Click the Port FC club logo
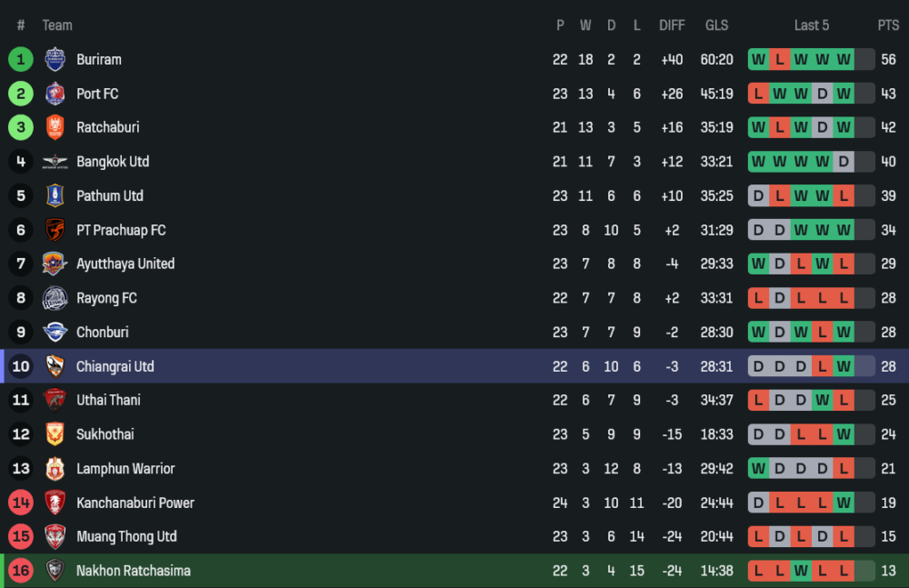Image resolution: width=909 pixels, height=588 pixels. [x=55, y=94]
